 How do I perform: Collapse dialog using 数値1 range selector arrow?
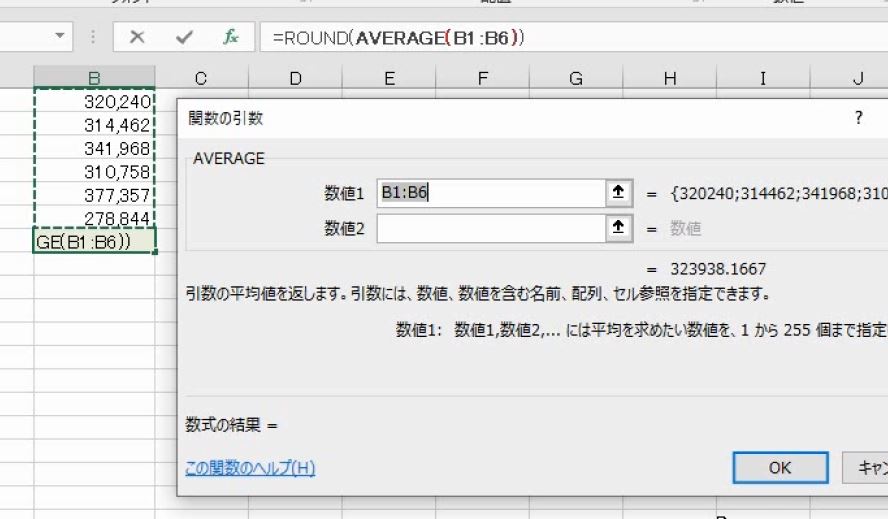[618, 193]
